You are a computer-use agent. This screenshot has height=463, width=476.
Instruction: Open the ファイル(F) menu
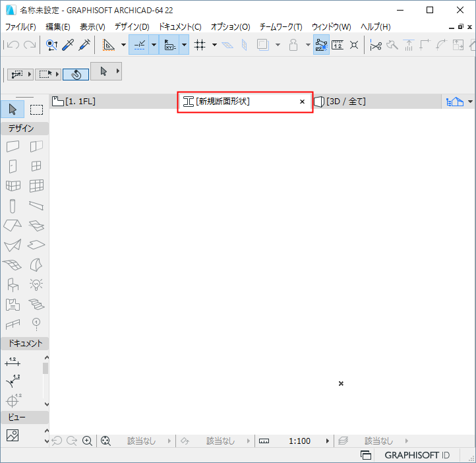coord(20,27)
